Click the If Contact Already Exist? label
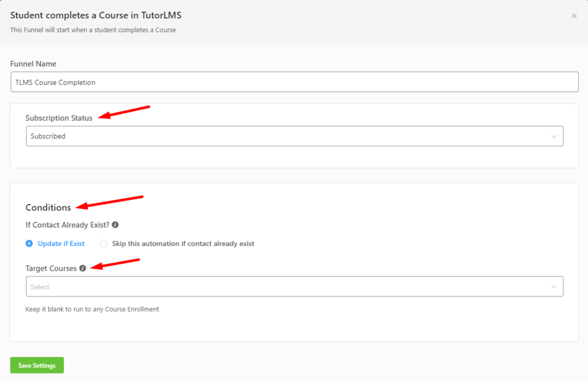This screenshot has height=381, width=588. (x=68, y=225)
